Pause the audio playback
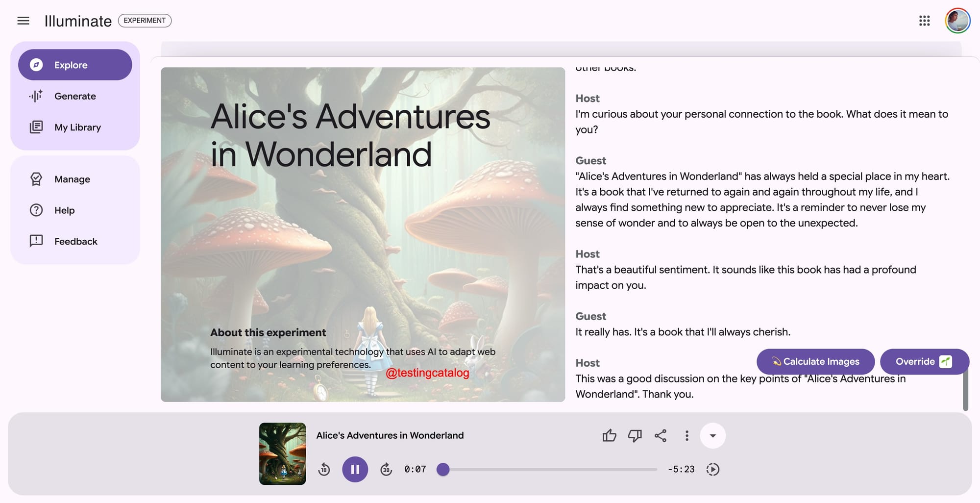The width and height of the screenshot is (980, 503). [355, 469]
